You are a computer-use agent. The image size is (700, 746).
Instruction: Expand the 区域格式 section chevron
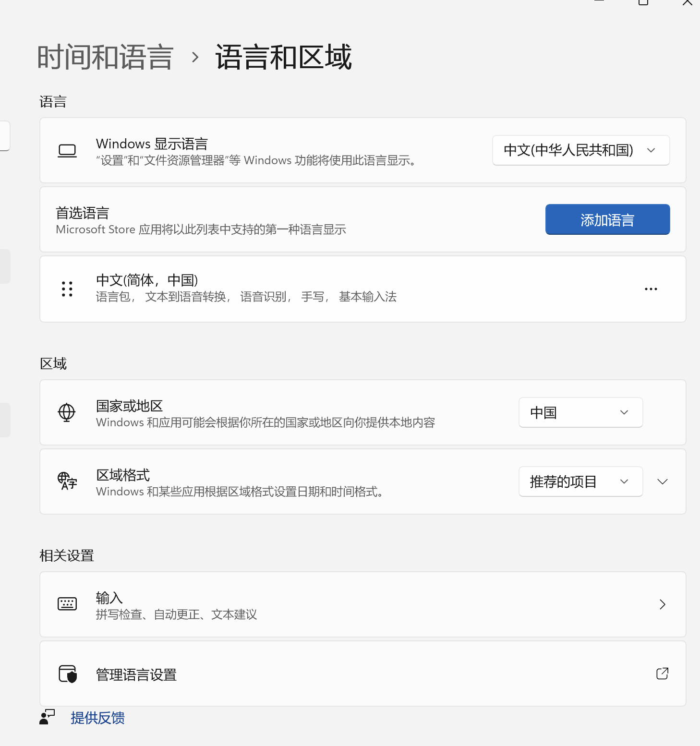(x=663, y=481)
